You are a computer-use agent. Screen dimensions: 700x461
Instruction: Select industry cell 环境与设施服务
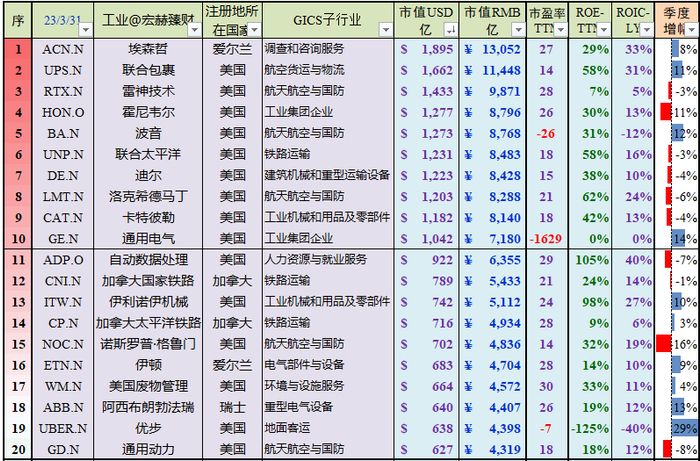pyautogui.click(x=328, y=386)
